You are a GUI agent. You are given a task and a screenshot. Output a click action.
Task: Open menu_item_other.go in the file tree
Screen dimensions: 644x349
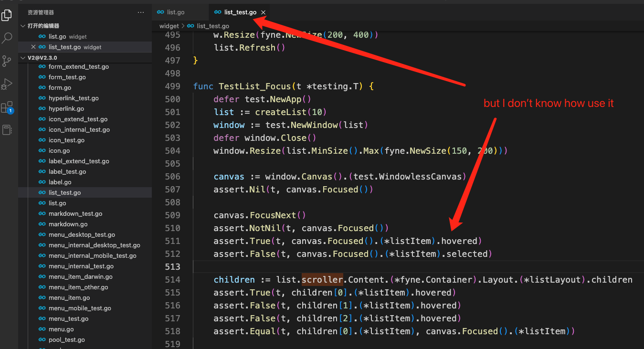[85, 287]
